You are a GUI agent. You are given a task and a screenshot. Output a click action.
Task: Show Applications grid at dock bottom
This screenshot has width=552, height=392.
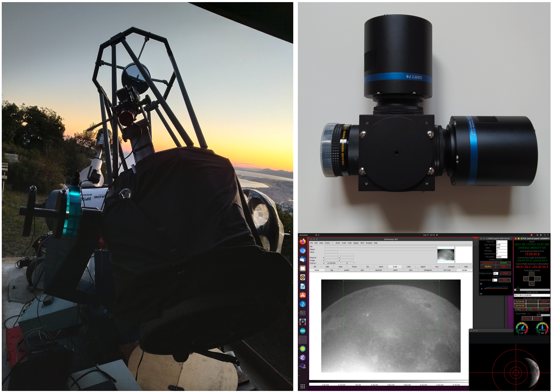(302, 386)
